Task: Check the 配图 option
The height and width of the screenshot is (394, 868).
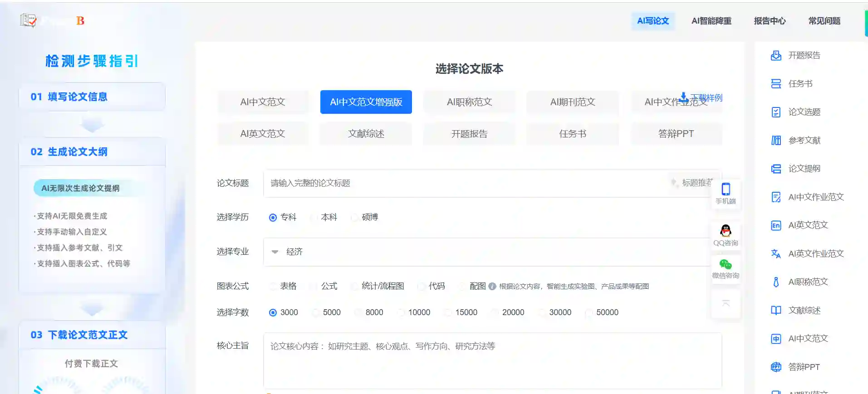Action: pyautogui.click(x=462, y=286)
